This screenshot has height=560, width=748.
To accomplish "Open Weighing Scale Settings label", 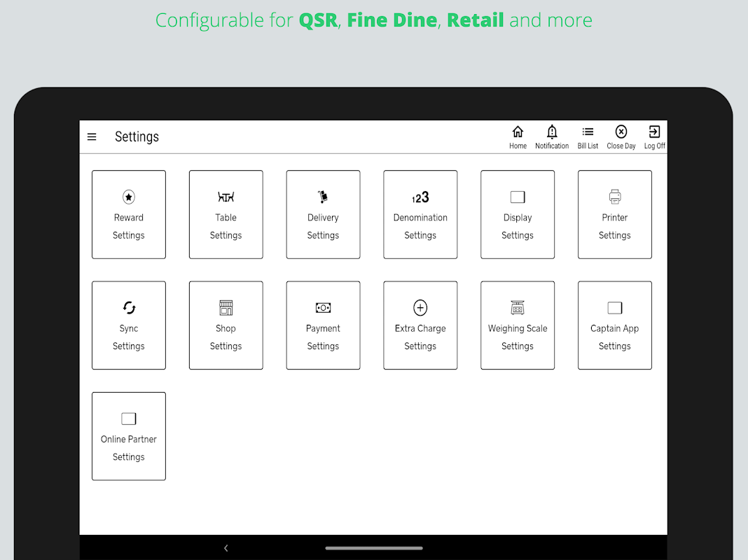I will [518, 337].
